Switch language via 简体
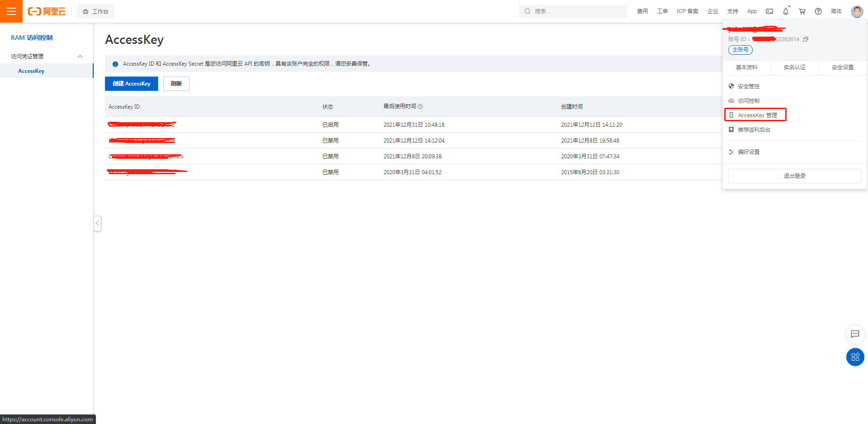Viewport: 868px width, 424px height. [836, 11]
